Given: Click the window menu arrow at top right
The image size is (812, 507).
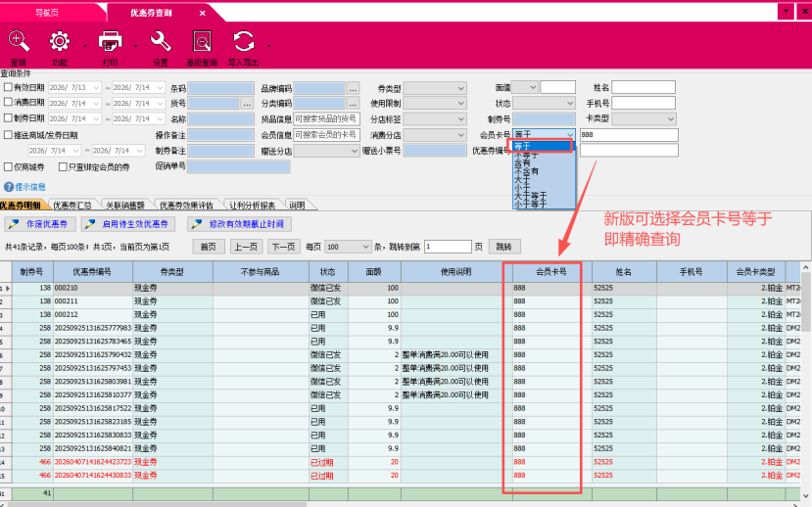Looking at the screenshot, I should [787, 11].
